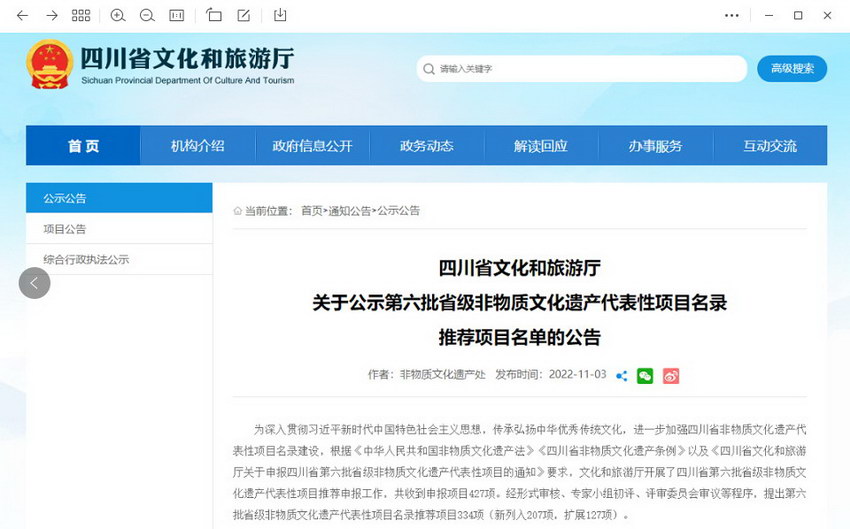
Task: Go to the next image with forward arrow
Action: (x=52, y=15)
